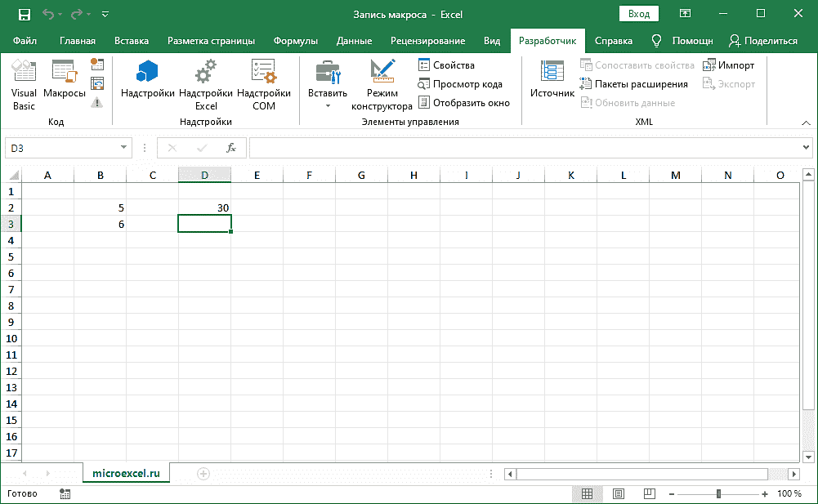Toggle Design Mode (Режим конструктора)
818x504 pixels.
(382, 84)
